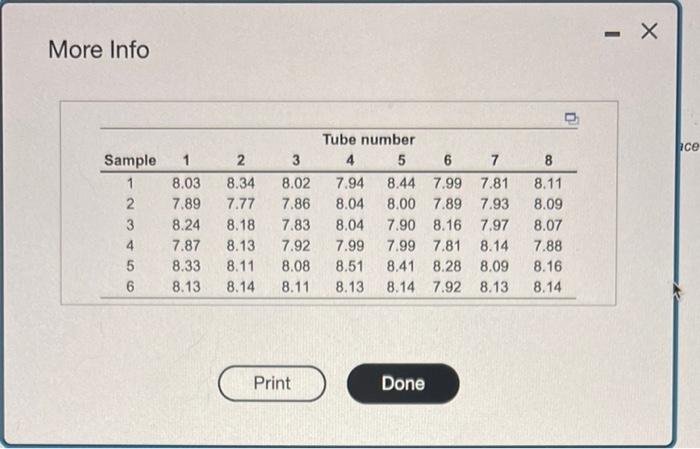Image resolution: width=700 pixels, height=449 pixels.
Task: Click value 8.34 in sample 1 row
Action: tap(241, 183)
